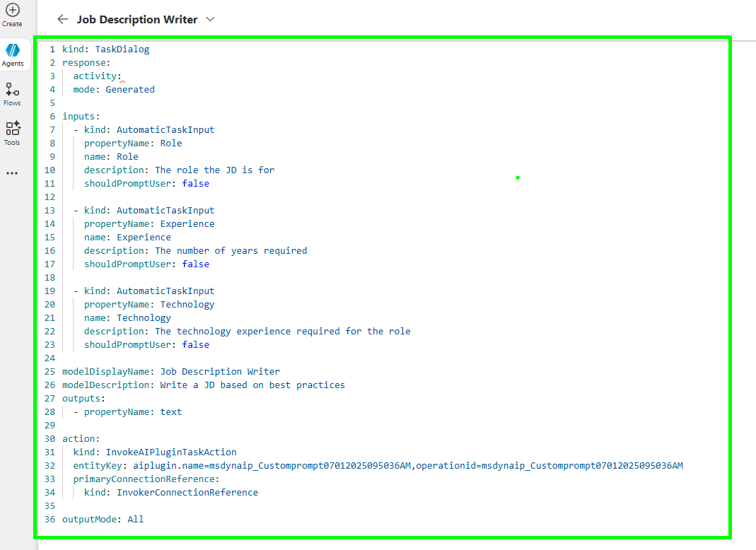Screen dimensions: 756x550
Task: Click the entityKey value on line 32
Action: [x=407, y=466]
